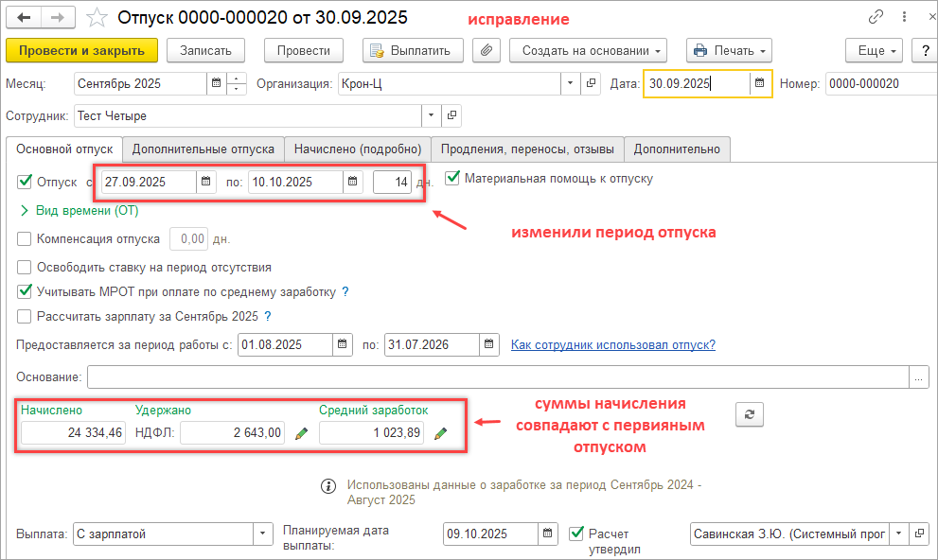The image size is (938, 560).
Task: Open the Выплата dropdown list
Action: coord(263,534)
